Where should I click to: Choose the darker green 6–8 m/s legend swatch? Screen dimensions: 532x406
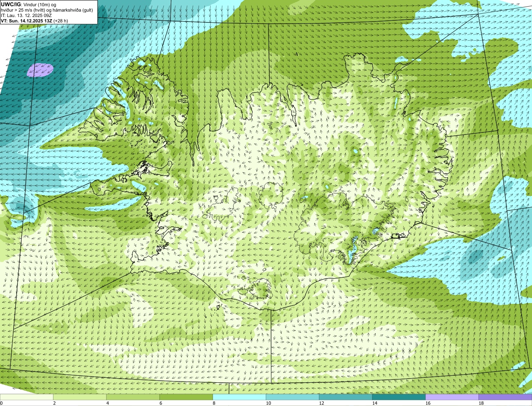pyautogui.click(x=186, y=397)
